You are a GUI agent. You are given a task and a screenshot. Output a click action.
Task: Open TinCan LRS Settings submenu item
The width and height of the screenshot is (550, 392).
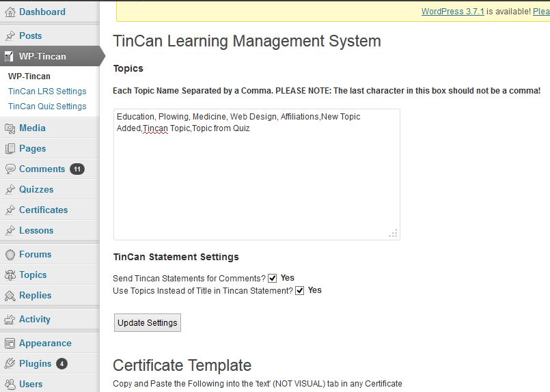47,91
